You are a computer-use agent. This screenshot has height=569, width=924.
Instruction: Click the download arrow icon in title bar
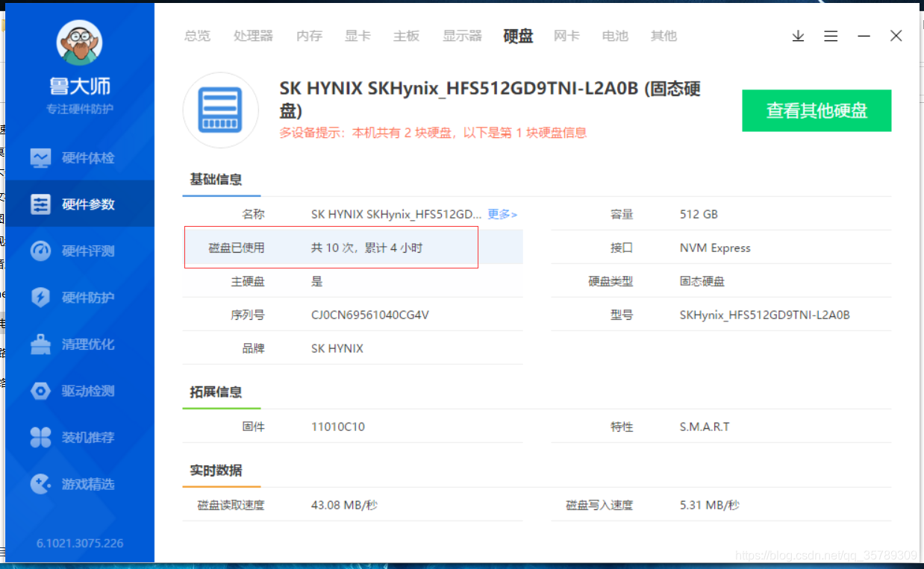tap(798, 36)
